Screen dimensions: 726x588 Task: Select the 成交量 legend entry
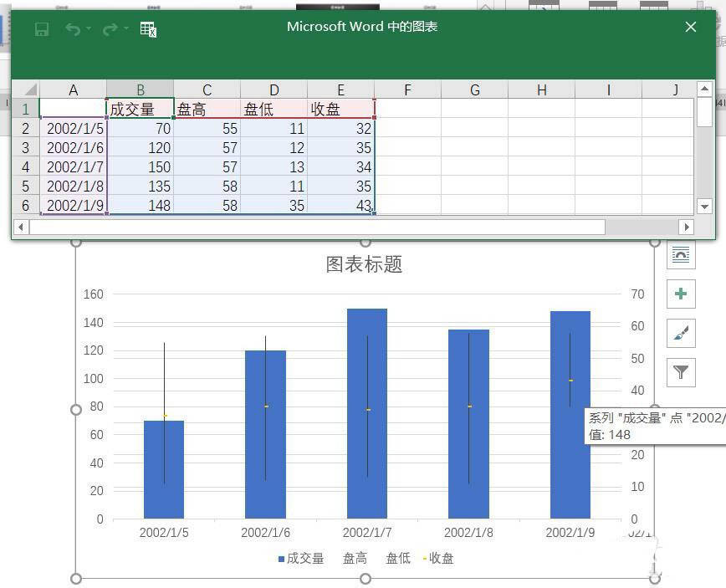tap(304, 558)
